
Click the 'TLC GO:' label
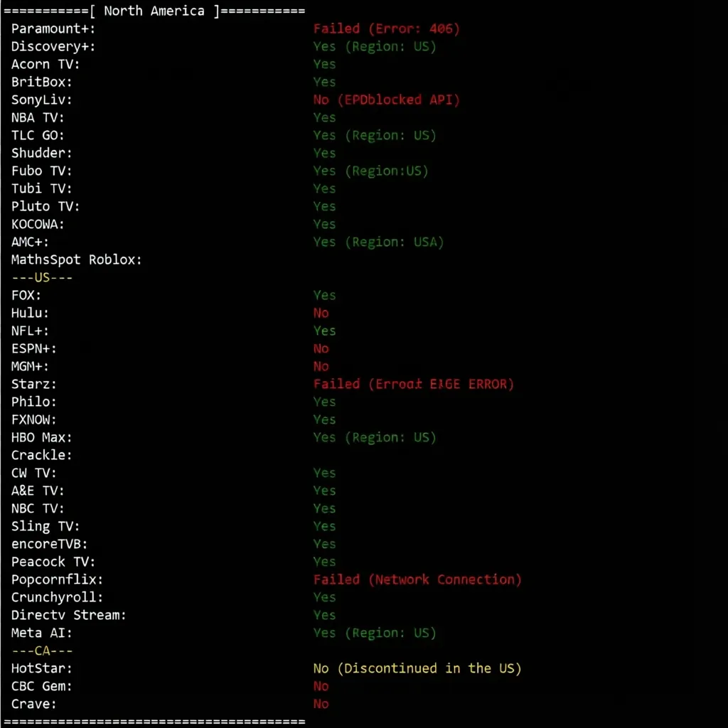click(x=38, y=135)
